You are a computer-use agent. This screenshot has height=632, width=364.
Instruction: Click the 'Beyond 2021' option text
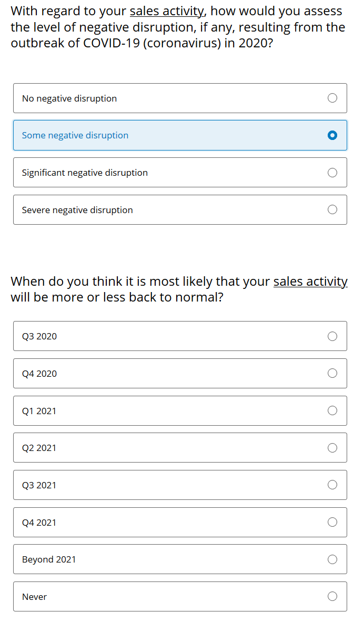49,559
